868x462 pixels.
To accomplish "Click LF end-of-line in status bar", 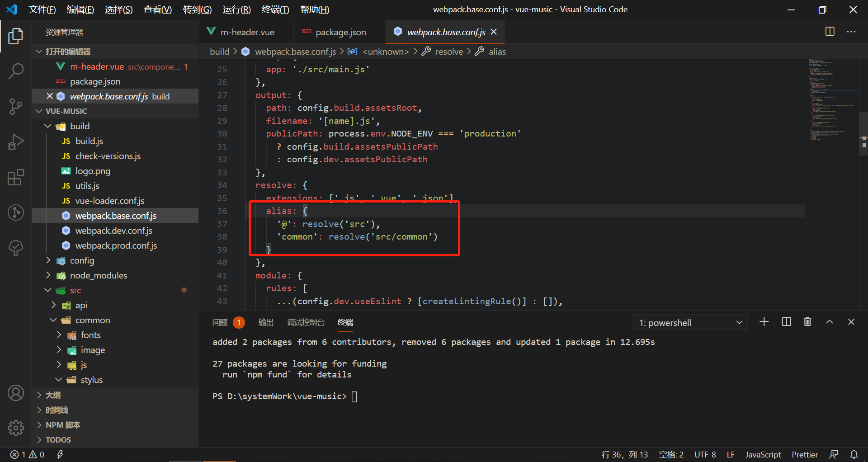I will [x=731, y=455].
